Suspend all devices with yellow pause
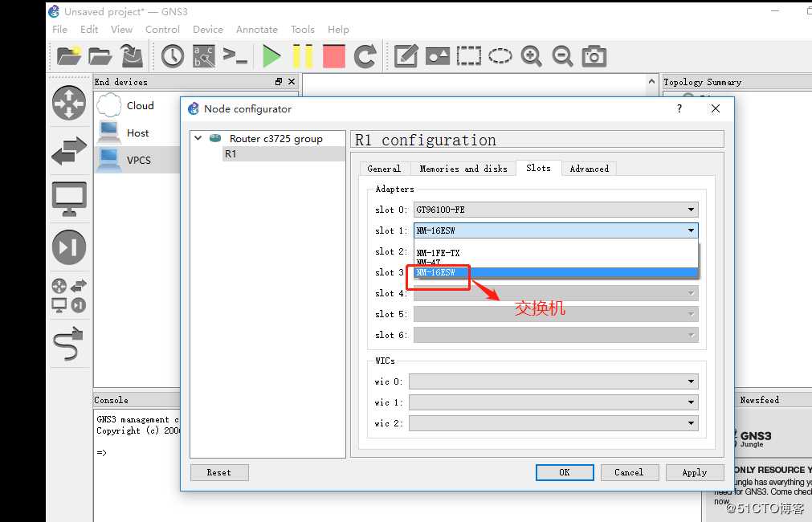This screenshot has height=522, width=812. click(303, 56)
